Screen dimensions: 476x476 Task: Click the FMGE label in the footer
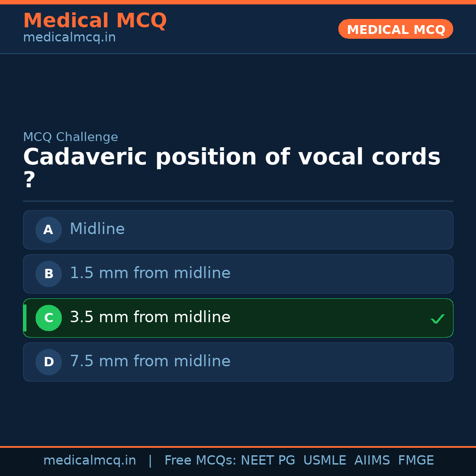click(x=416, y=460)
